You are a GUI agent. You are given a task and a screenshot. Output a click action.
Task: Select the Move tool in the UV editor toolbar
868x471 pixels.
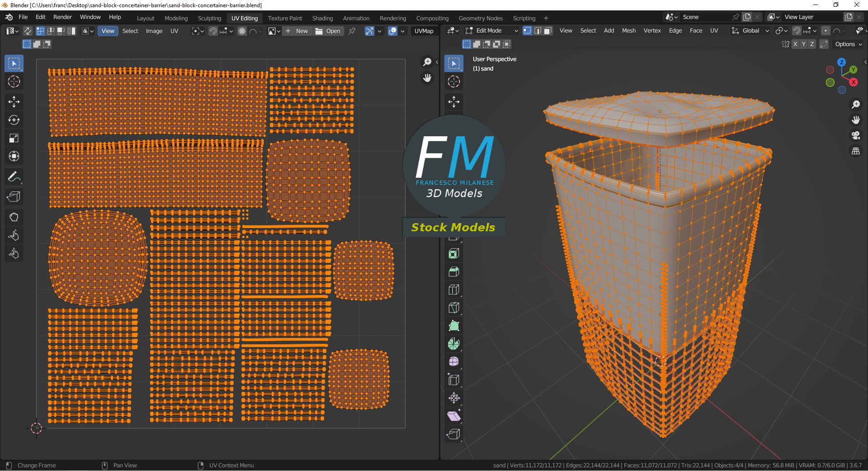(14, 102)
